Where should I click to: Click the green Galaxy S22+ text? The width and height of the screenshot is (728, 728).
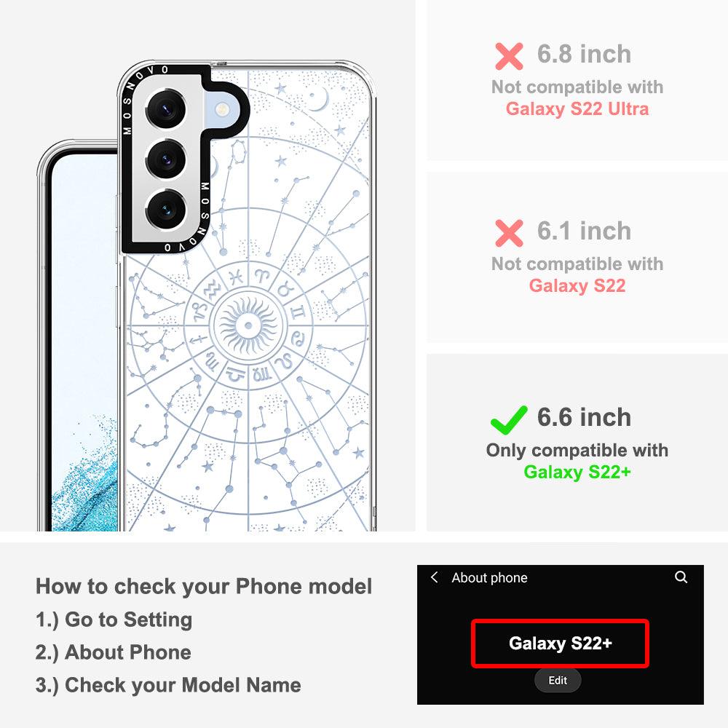point(577,472)
